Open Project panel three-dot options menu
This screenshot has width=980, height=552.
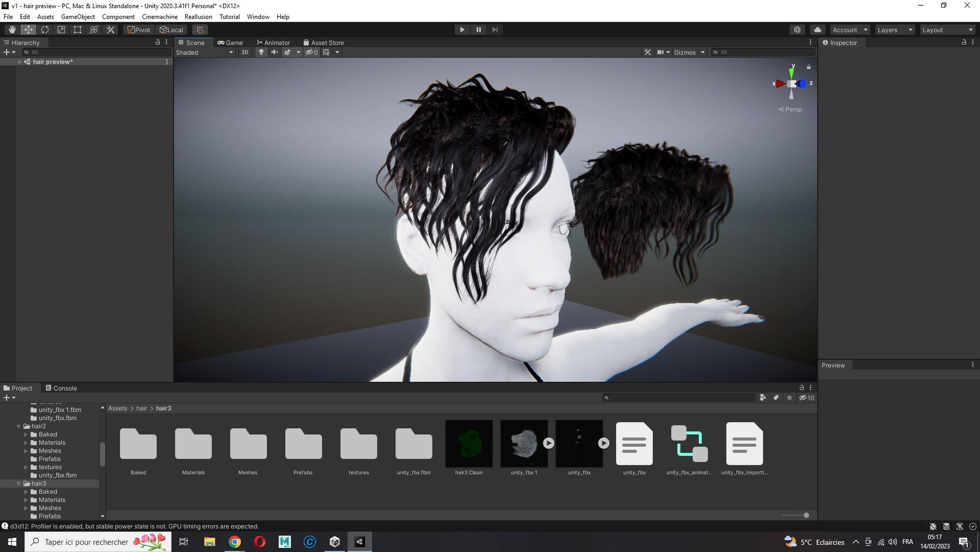click(810, 387)
